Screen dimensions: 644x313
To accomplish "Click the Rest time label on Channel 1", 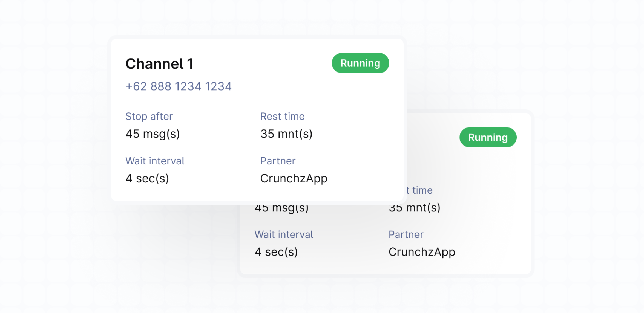I will point(282,117).
